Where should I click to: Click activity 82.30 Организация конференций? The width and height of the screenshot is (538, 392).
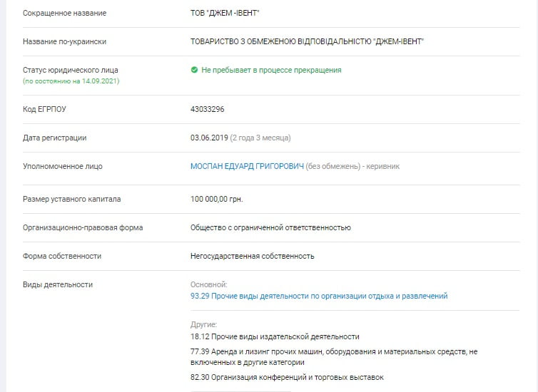tap(287, 377)
